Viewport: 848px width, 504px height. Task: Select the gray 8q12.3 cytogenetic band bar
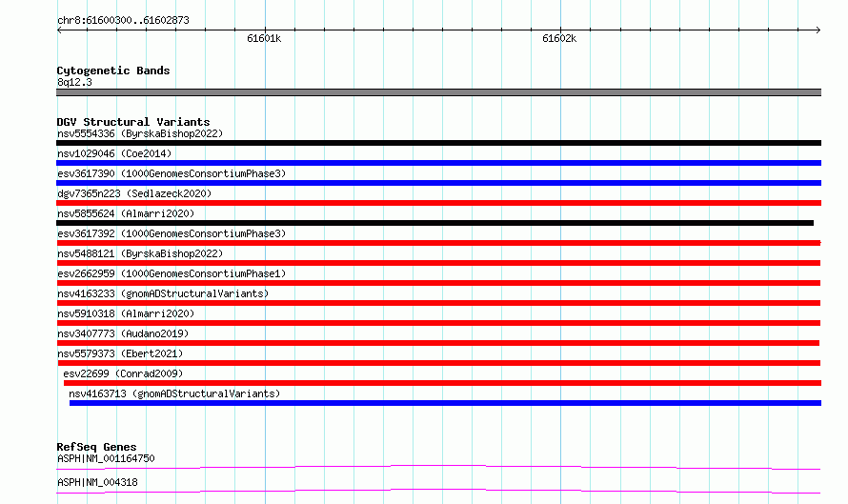(x=438, y=92)
